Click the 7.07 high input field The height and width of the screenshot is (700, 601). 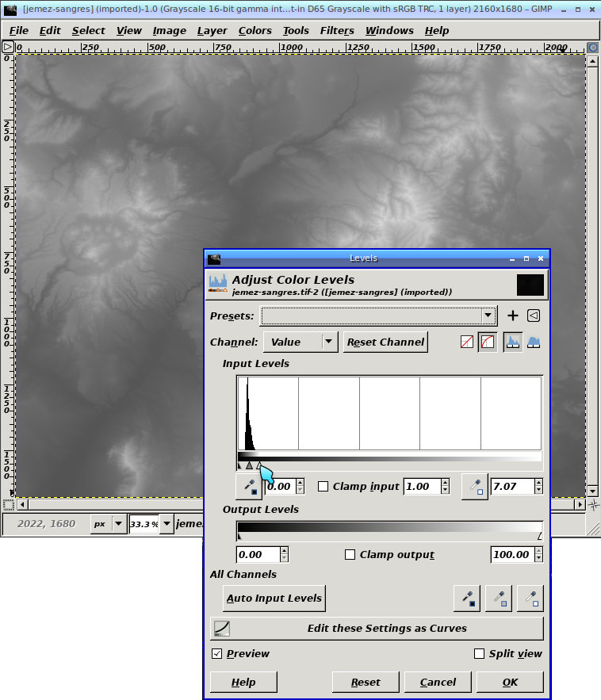pos(512,486)
